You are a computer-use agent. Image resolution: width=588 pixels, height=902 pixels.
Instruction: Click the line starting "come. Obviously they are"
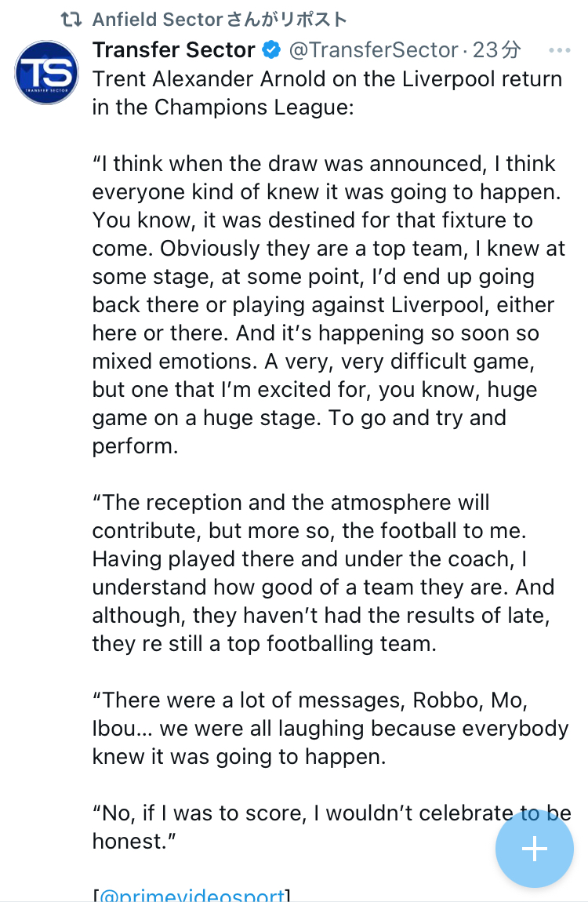(328, 249)
